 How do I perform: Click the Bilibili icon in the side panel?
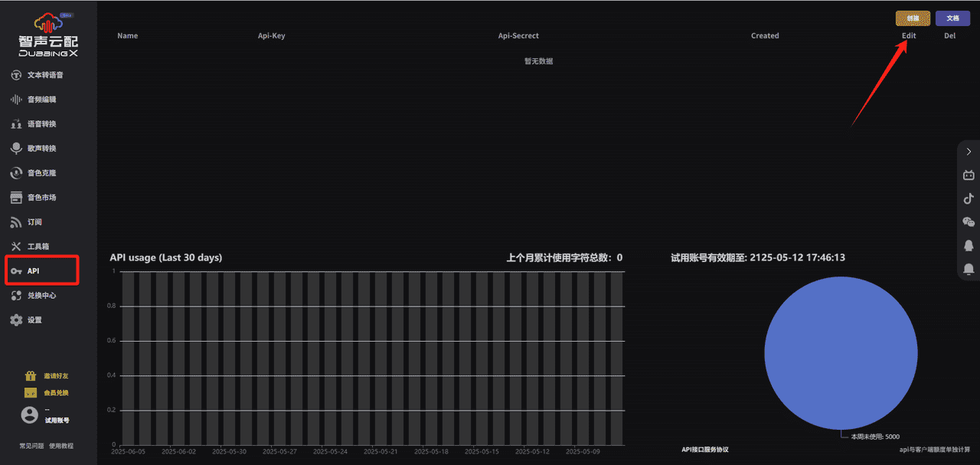(x=969, y=175)
